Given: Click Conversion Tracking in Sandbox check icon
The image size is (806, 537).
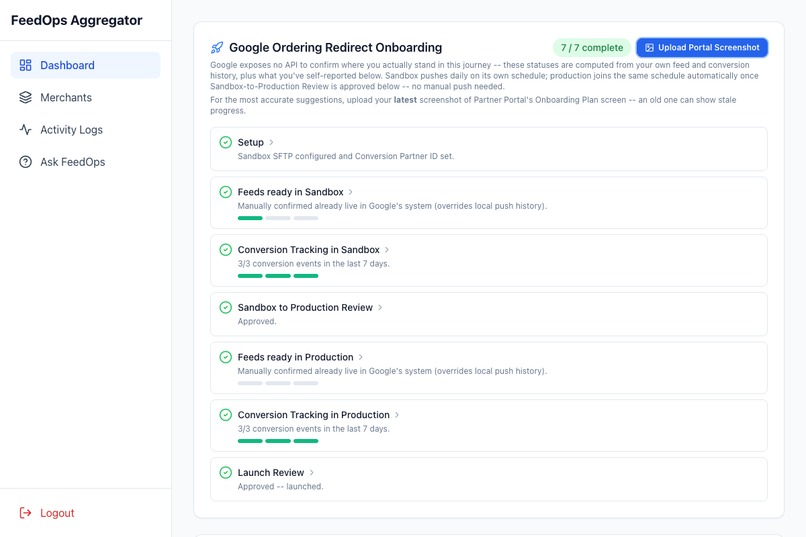Looking at the screenshot, I should [226, 250].
